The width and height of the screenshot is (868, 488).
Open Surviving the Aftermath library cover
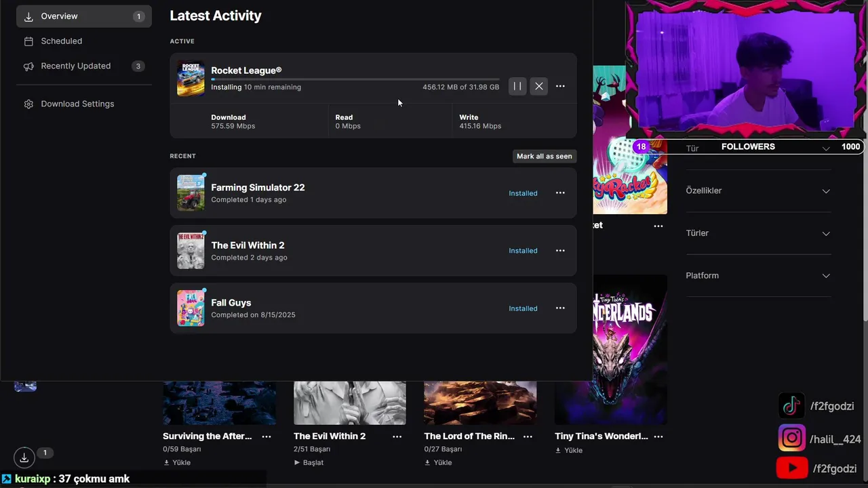coord(220,403)
